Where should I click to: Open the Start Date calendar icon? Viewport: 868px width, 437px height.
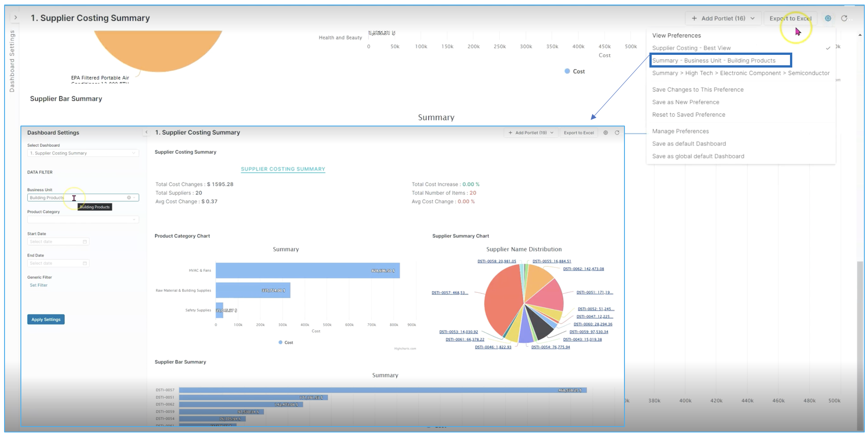click(85, 242)
